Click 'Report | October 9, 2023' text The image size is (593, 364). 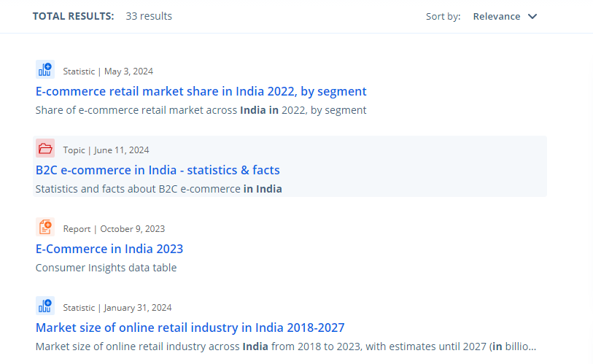pos(114,229)
